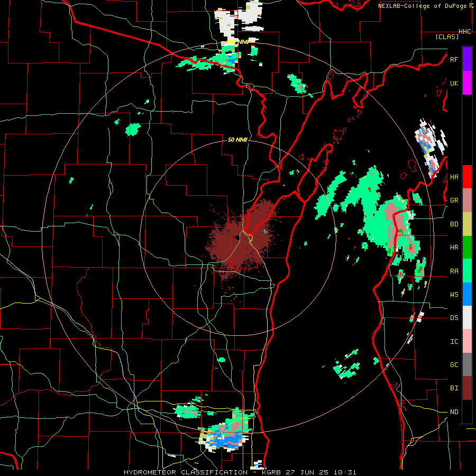The image size is (476, 476).
Task: Click the 'IC' legend label text
Action: tap(454, 342)
